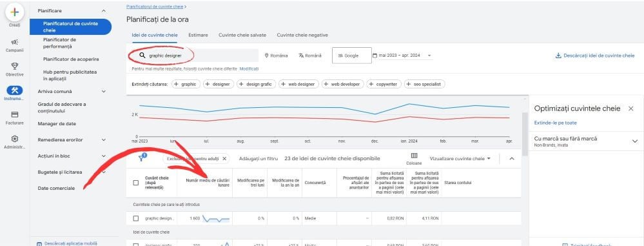
Task: Click the Google Ads Create plus icon
Action: pos(14,12)
